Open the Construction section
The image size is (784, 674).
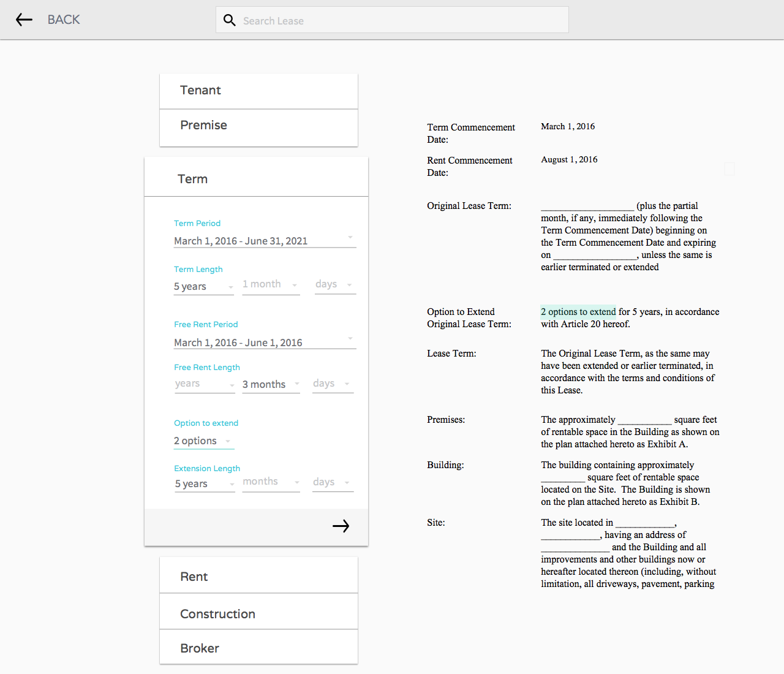[258, 612]
